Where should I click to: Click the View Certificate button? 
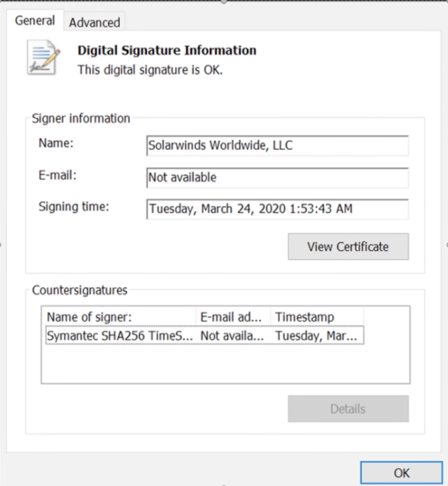coord(348,247)
